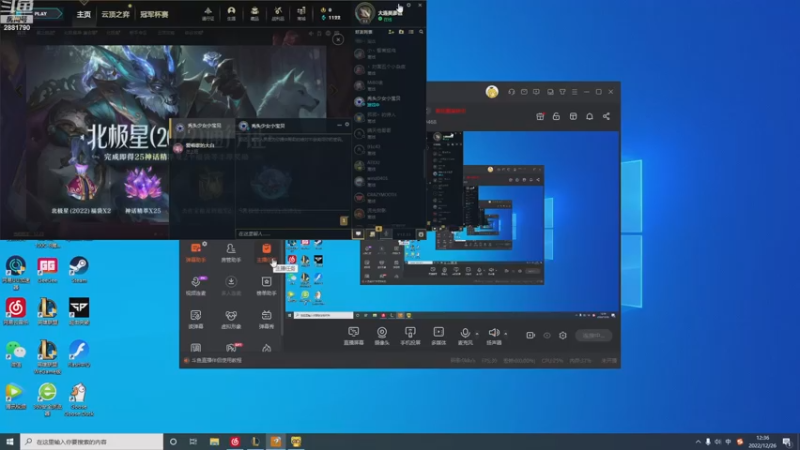800x450 pixels.
Task: Mute the speaker (扬声器) in streaming app
Action: pos(493,336)
